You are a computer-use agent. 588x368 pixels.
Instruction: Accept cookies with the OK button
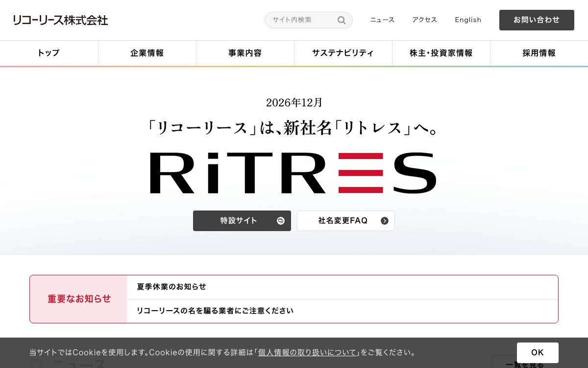(538, 352)
